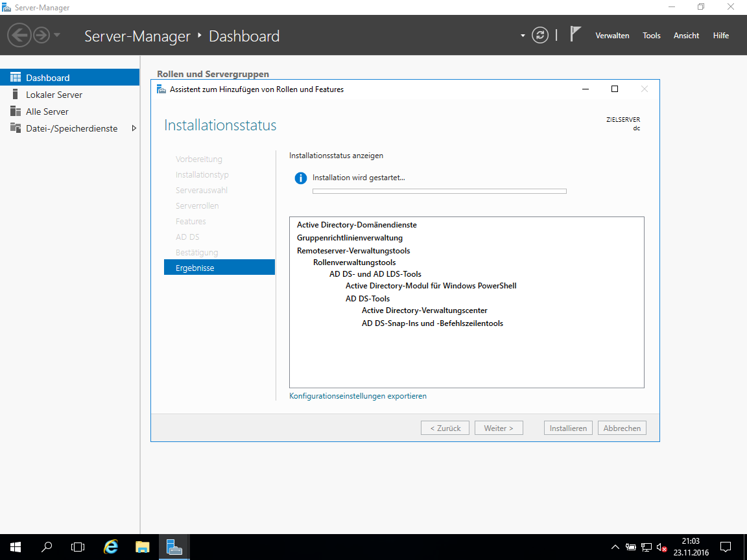Open the Tools menu

tap(651, 35)
